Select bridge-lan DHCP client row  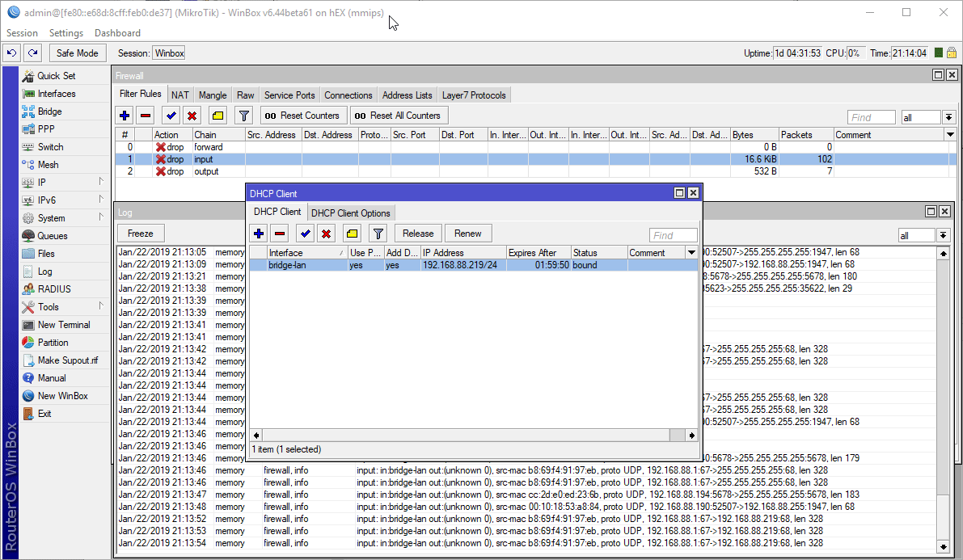point(473,265)
